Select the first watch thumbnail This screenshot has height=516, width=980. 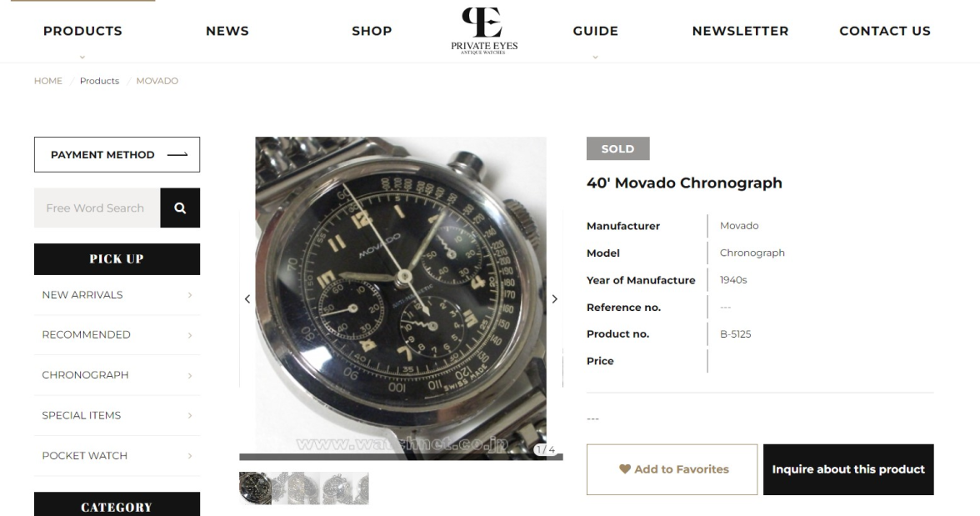[x=255, y=488]
